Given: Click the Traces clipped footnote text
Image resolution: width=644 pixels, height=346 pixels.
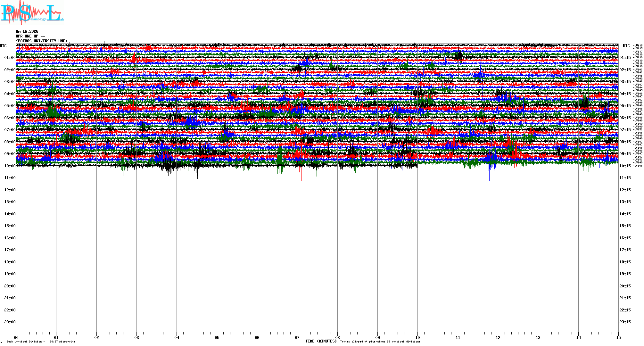Looking at the screenshot, I should (x=380, y=342).
